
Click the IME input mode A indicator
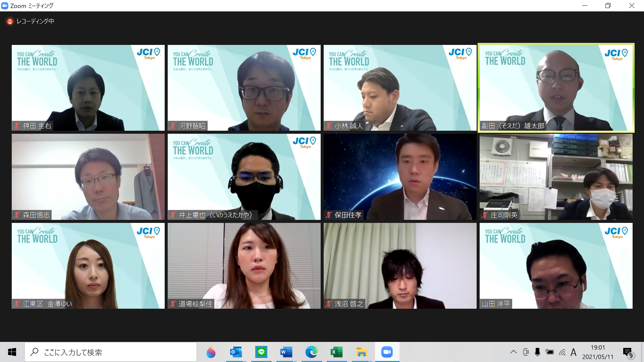(x=573, y=352)
